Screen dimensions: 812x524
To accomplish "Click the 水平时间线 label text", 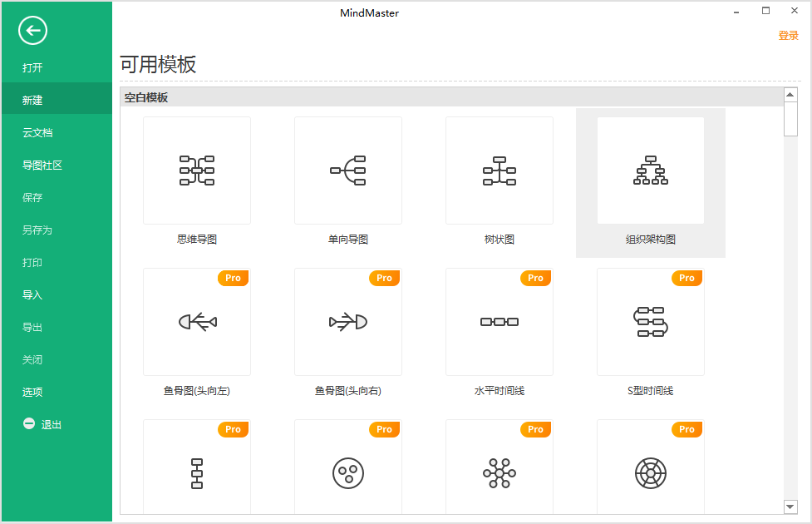I will pyautogui.click(x=500, y=391).
